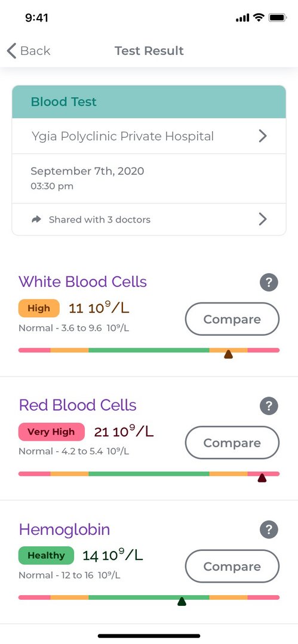This screenshot has width=298, height=644.
Task: Compare Hemoglobin results
Action: pos(232,566)
